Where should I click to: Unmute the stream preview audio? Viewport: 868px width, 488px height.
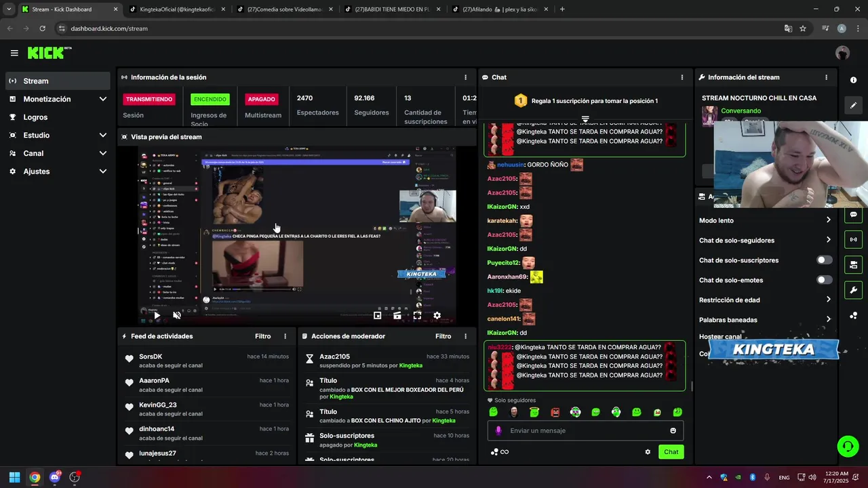(177, 315)
